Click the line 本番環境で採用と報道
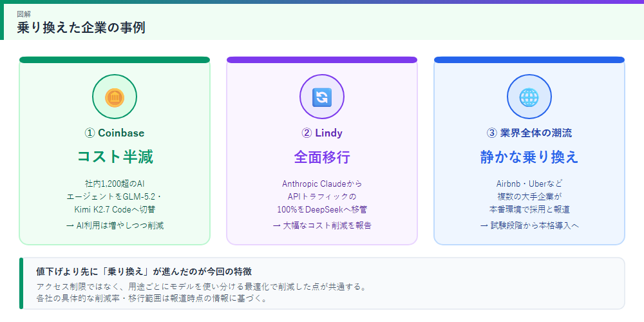This screenshot has height=322, width=644. 529,209
